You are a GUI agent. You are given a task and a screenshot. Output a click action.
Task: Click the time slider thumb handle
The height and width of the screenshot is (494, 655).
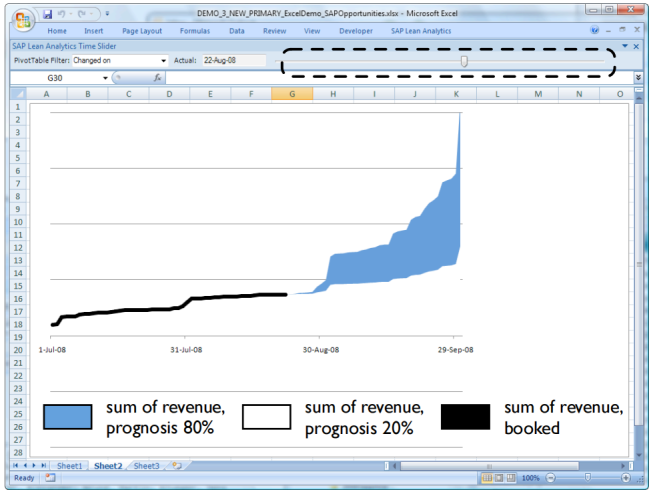click(464, 61)
